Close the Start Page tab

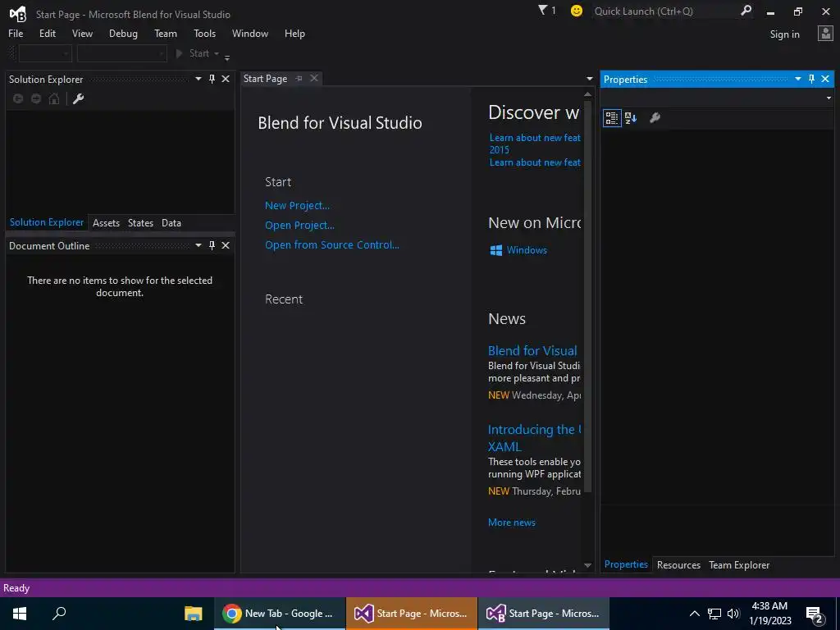click(x=314, y=78)
